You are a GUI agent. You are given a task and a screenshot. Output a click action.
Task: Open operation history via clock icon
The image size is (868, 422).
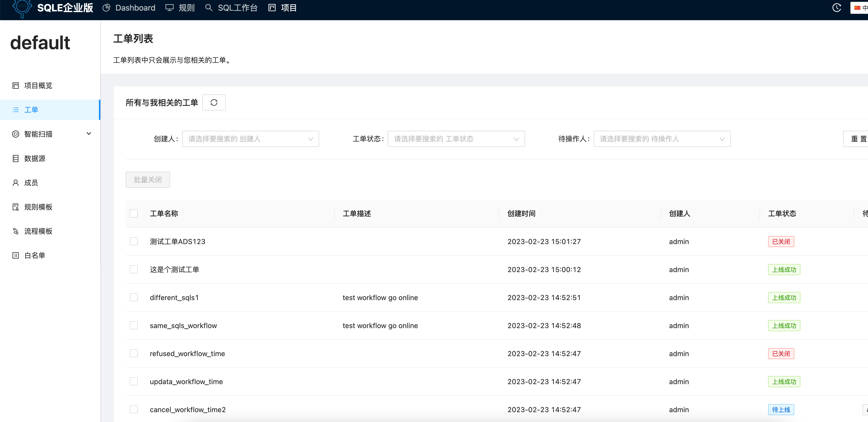pos(837,7)
